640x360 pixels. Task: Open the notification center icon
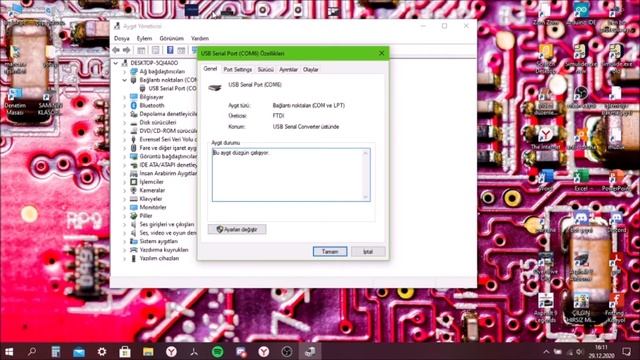(627, 351)
